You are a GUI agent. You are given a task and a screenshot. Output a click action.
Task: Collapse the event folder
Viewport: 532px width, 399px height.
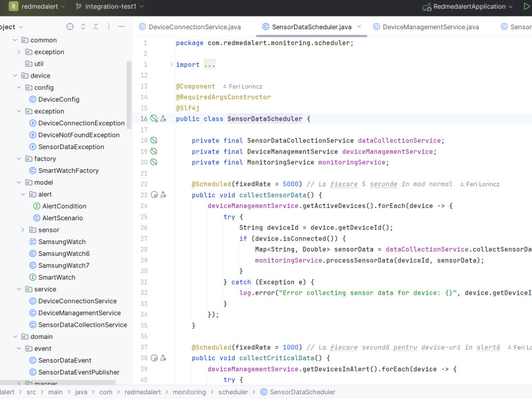tap(19, 348)
